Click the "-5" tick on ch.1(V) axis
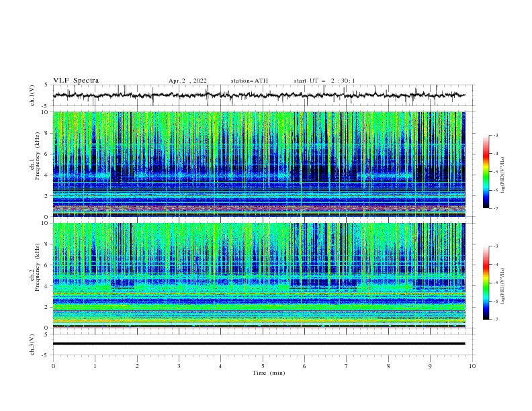The width and height of the screenshot is (532, 411). pyautogui.click(x=45, y=106)
